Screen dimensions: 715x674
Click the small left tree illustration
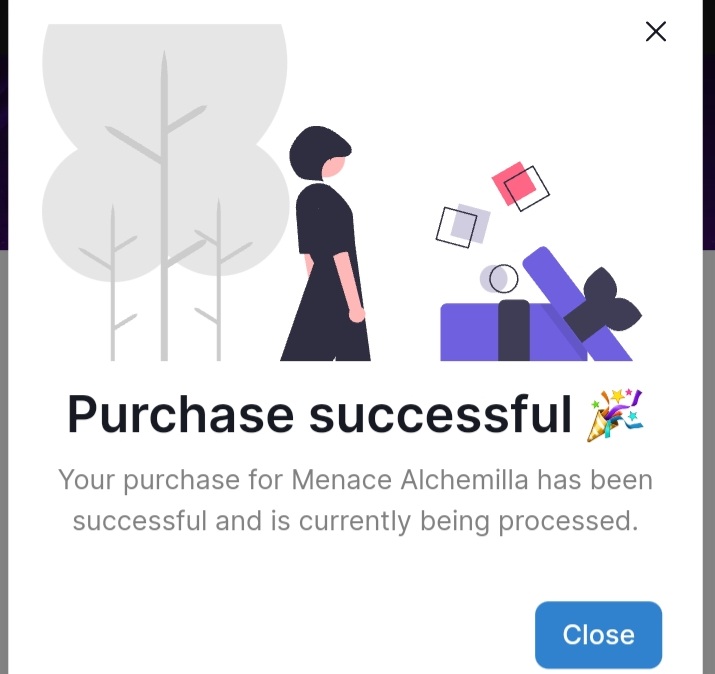(x=111, y=282)
